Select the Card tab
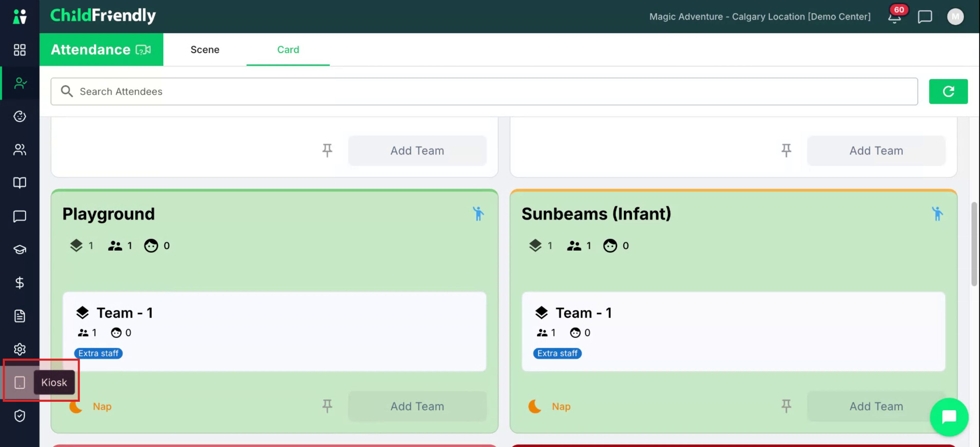This screenshot has width=980, height=447. [x=288, y=50]
